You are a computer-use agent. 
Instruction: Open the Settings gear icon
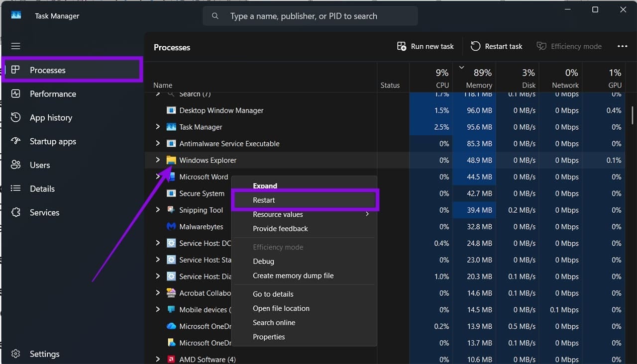coord(15,354)
